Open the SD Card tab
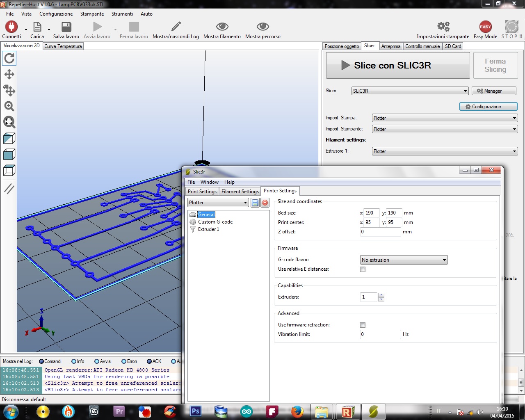 [453, 46]
